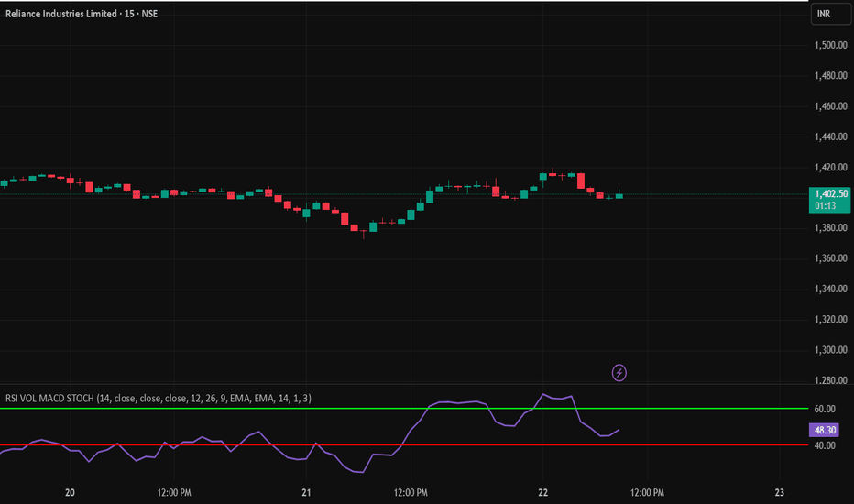The width and height of the screenshot is (854, 504).
Task: Click the 40.00 RSI scale label
Action: 825,445
